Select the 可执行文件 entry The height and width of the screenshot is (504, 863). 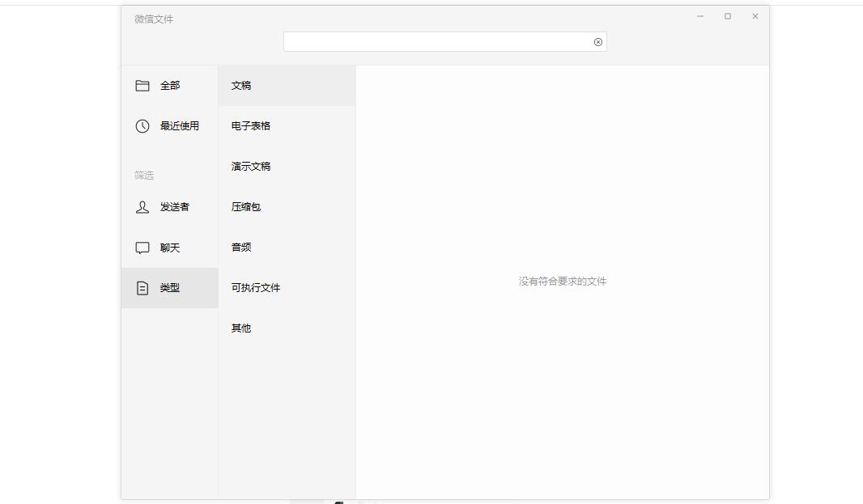click(x=253, y=287)
